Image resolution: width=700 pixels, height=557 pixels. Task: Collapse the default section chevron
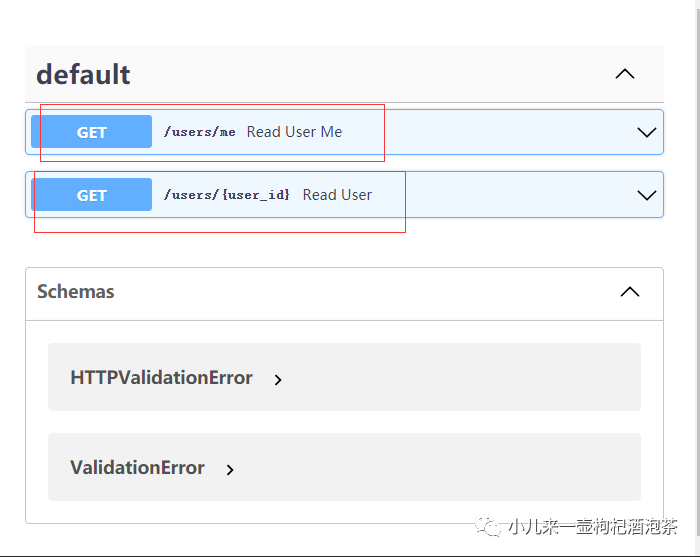click(x=625, y=74)
